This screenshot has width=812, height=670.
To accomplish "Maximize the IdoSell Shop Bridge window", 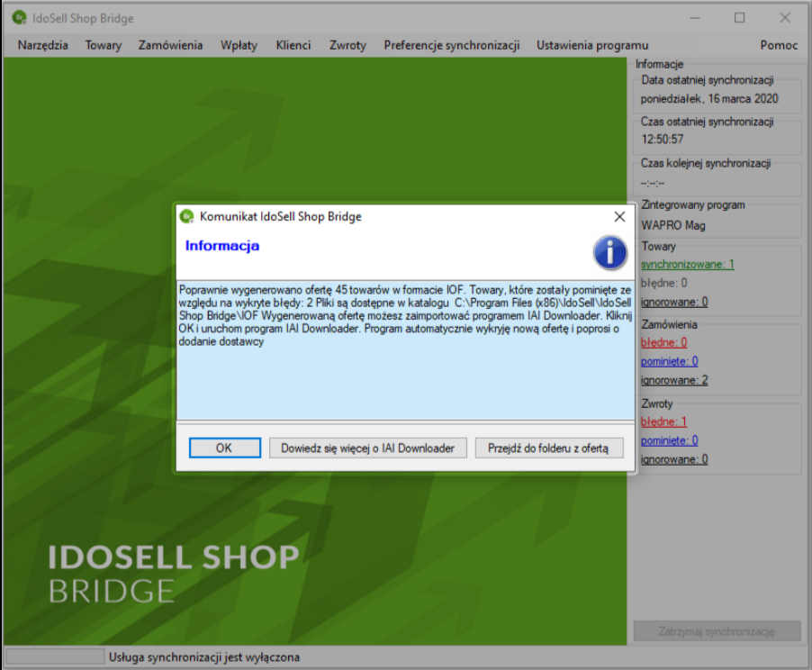I will [x=739, y=18].
